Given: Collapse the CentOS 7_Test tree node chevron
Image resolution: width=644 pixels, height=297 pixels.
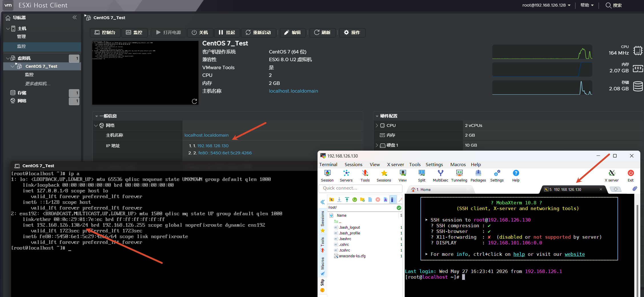Looking at the screenshot, I should tap(12, 66).
